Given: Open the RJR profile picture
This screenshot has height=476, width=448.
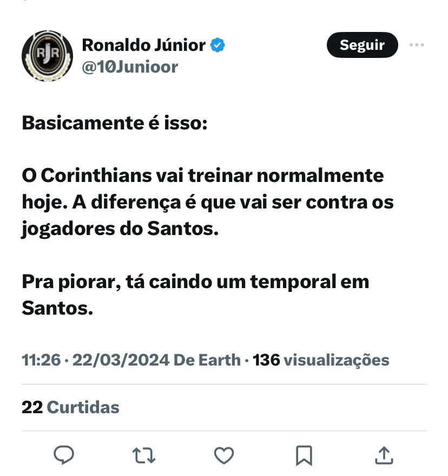Looking at the screenshot, I should [47, 56].
